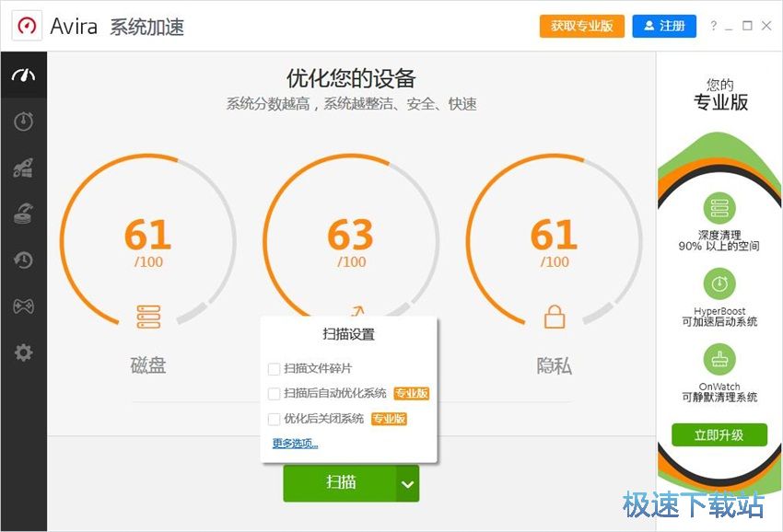Maximize the Avira window
The width and height of the screenshot is (783, 532).
(747, 26)
